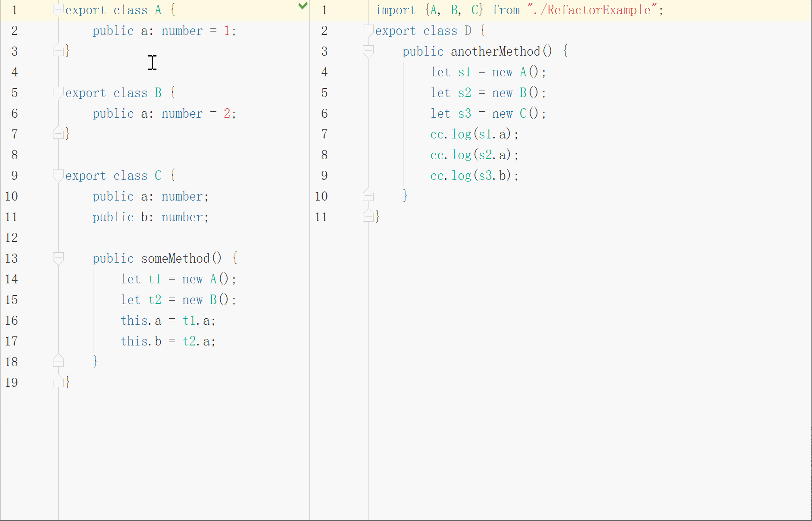The height and width of the screenshot is (521, 812).
Task: Click variable s2 in the let declaration
Action: coord(465,93)
